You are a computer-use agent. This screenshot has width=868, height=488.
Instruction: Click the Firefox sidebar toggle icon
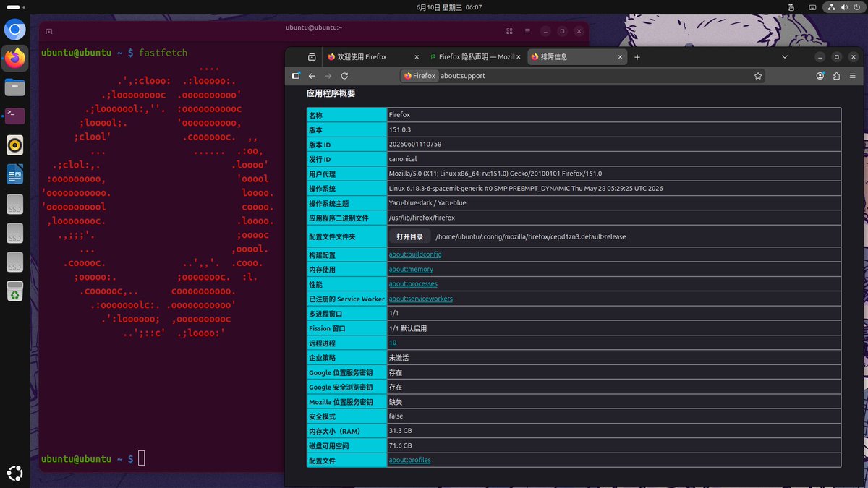pos(296,76)
